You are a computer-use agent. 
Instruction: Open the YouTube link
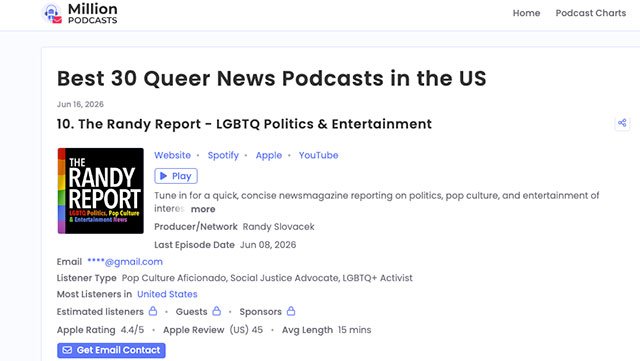pyautogui.click(x=318, y=155)
